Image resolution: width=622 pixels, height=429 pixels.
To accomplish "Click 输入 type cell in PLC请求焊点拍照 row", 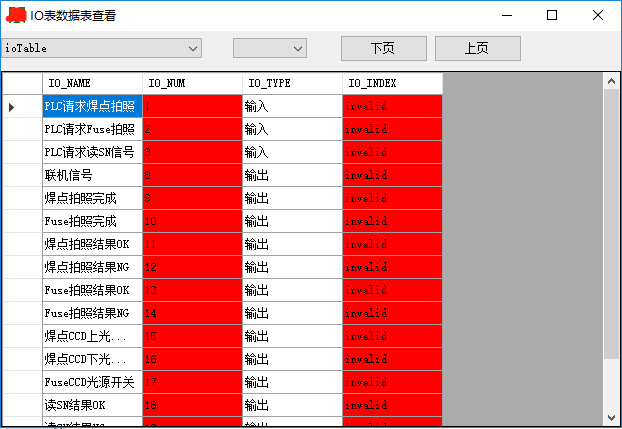I will point(292,106).
